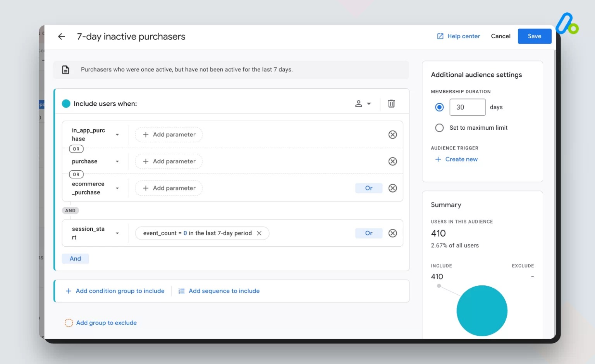Click plus icon for Add condition group

tap(69, 291)
